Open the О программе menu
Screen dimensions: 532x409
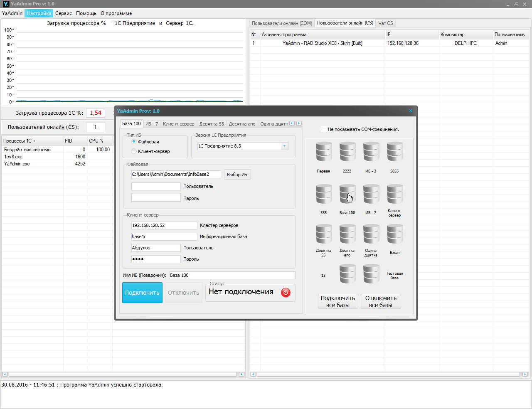click(x=116, y=13)
